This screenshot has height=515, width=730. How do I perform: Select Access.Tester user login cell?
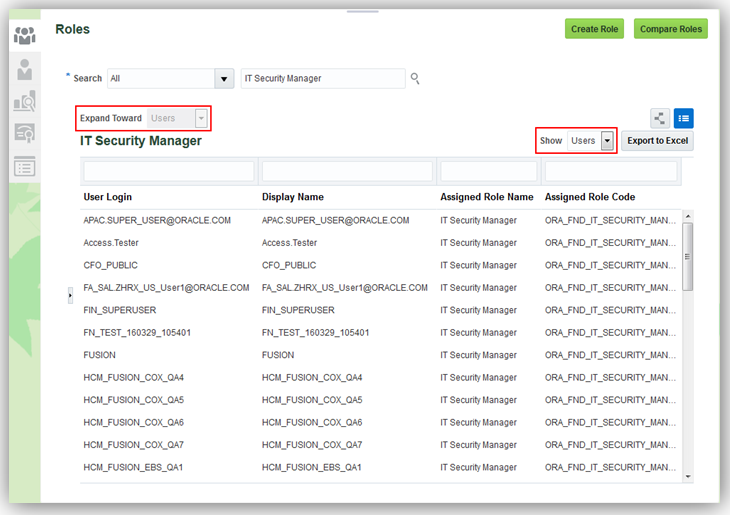click(111, 243)
